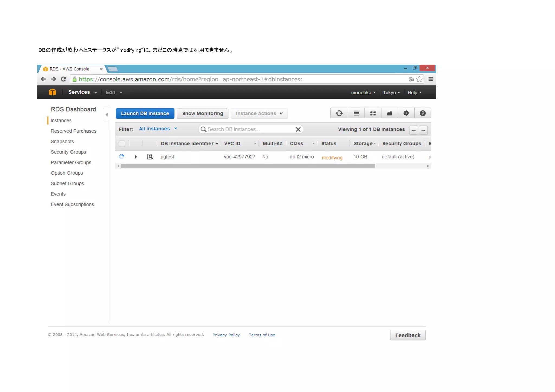This screenshot has height=392, width=555.
Task: Open the Tokyo region dropdown
Action: tap(391, 92)
